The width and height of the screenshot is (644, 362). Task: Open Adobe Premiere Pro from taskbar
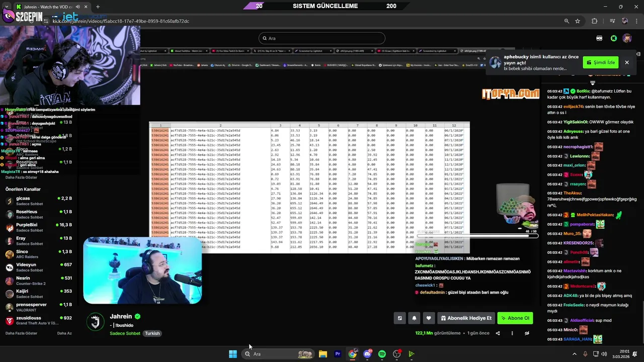(x=338, y=354)
